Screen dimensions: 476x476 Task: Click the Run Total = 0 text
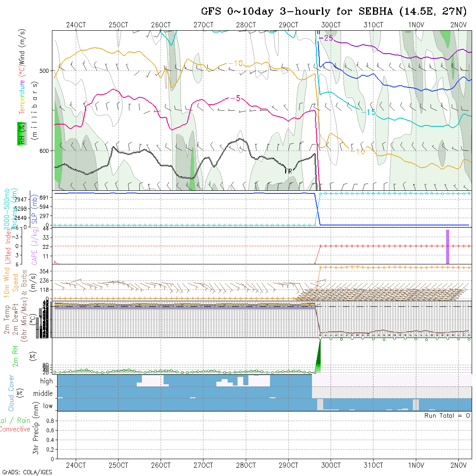[447, 415]
